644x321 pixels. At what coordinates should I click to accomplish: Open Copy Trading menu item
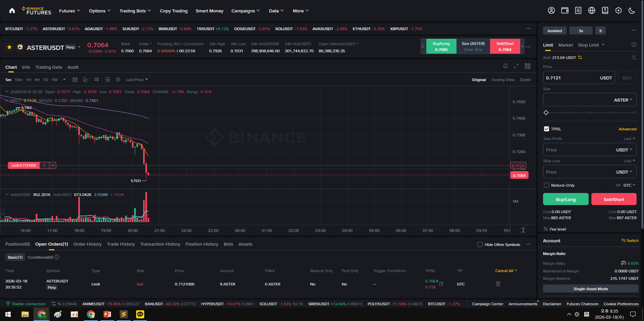pyautogui.click(x=174, y=11)
